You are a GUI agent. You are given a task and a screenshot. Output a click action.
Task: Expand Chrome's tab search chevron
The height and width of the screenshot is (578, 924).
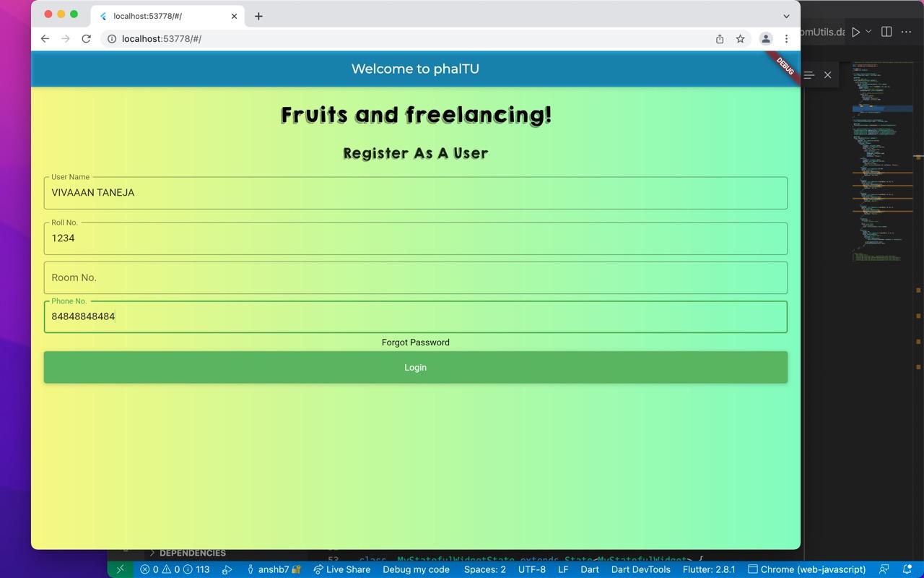tap(786, 16)
